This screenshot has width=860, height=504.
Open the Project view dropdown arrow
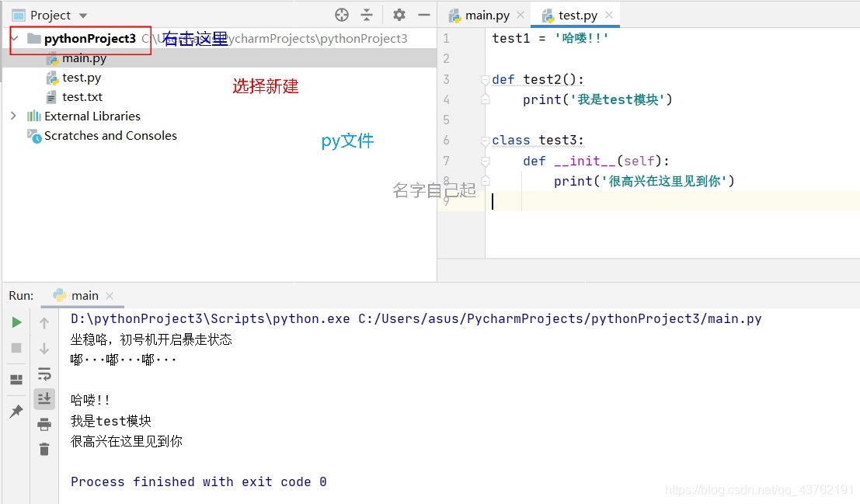pyautogui.click(x=83, y=16)
